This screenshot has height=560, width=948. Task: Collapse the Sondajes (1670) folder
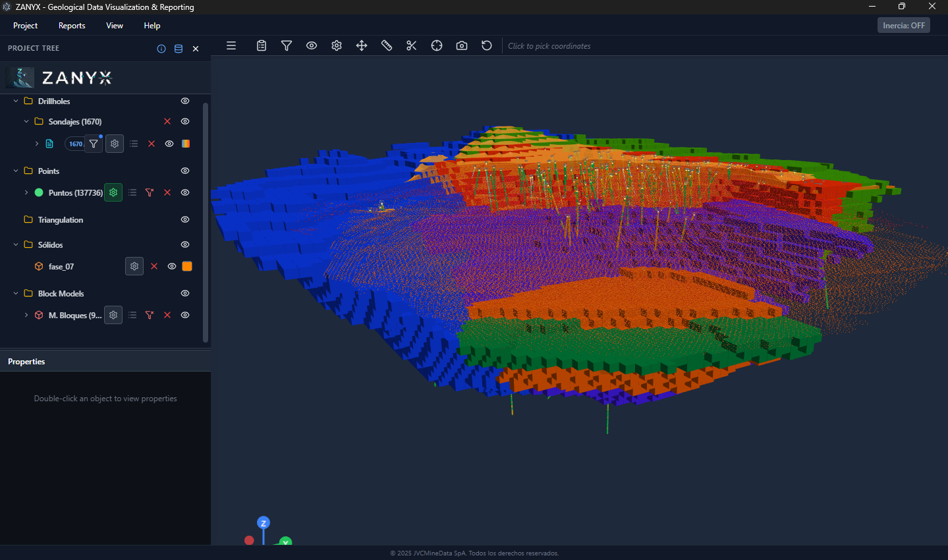[x=26, y=121]
